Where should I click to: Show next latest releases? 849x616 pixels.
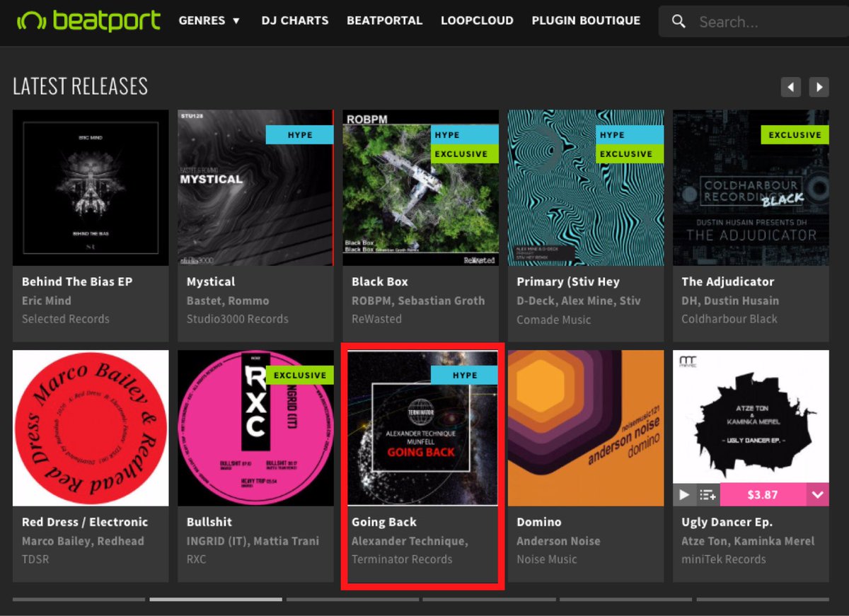819,87
